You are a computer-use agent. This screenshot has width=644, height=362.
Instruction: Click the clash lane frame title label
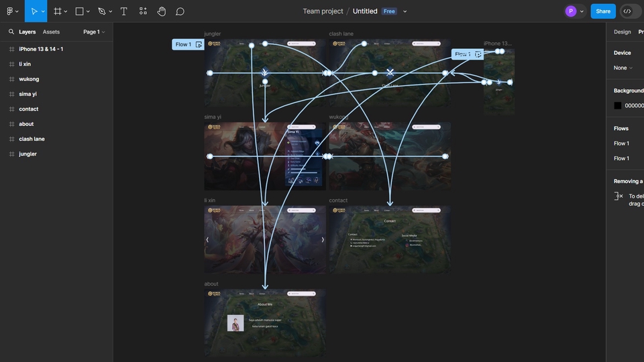[x=341, y=34]
